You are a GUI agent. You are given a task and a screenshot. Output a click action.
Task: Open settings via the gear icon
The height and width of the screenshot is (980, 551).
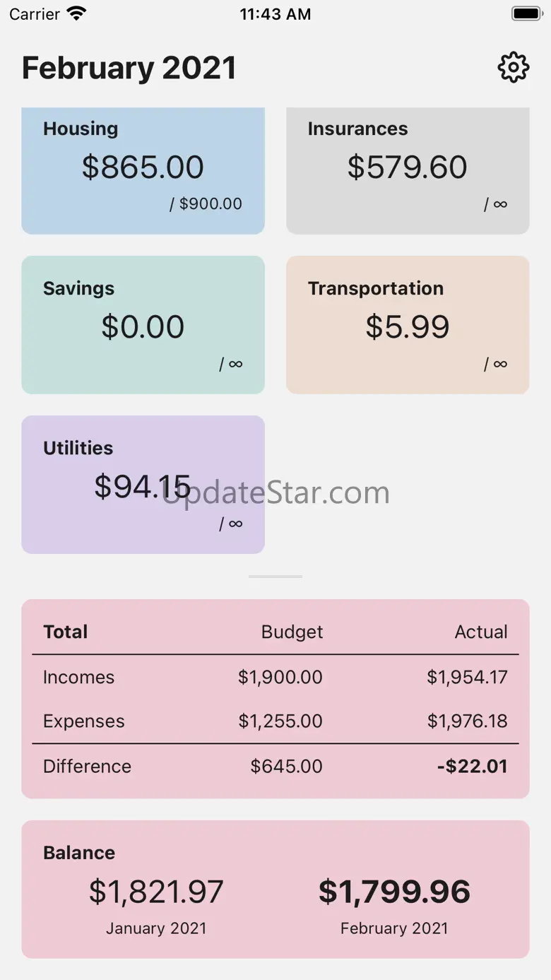(x=513, y=68)
